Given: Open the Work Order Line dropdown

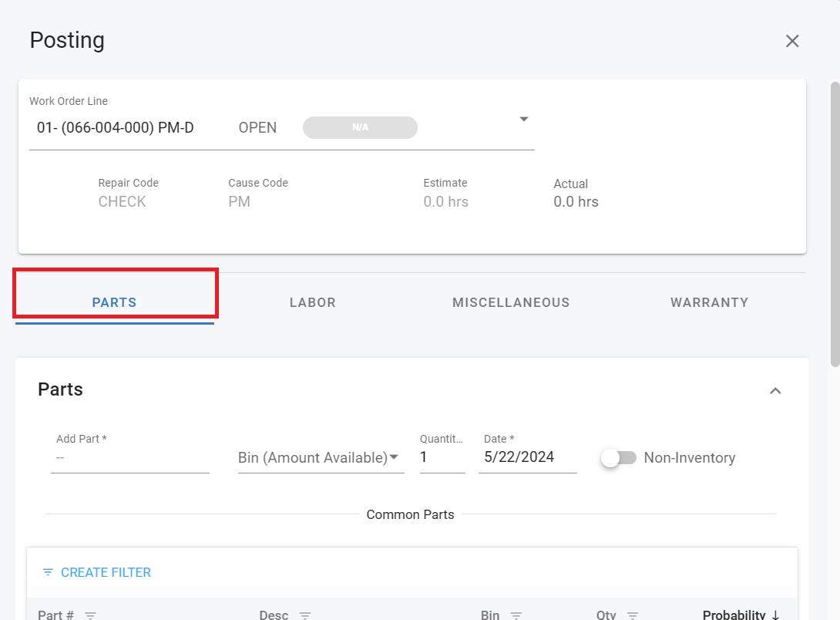Looking at the screenshot, I should [x=523, y=120].
